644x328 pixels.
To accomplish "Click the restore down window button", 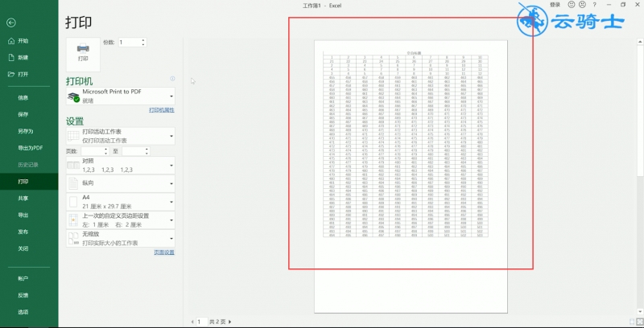I will 623,5.
